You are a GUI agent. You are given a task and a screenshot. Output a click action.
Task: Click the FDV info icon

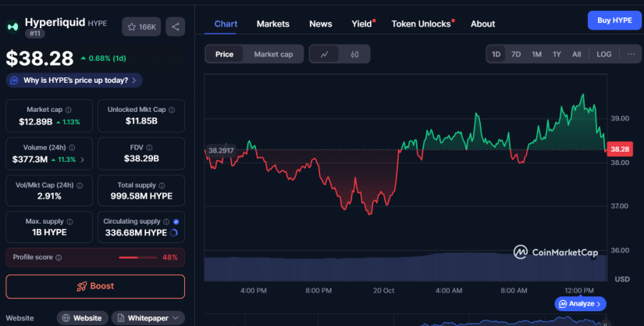155,147
